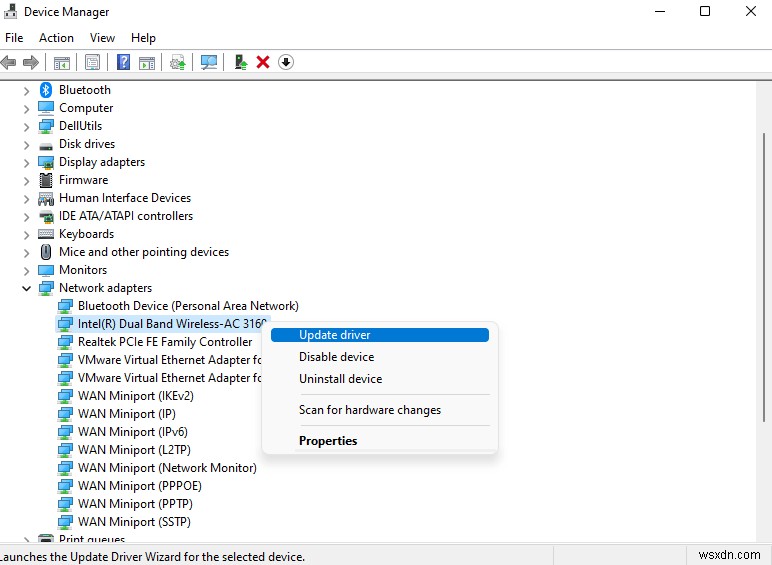Expand the Keyboards category
The image size is (772, 565).
click(27, 235)
